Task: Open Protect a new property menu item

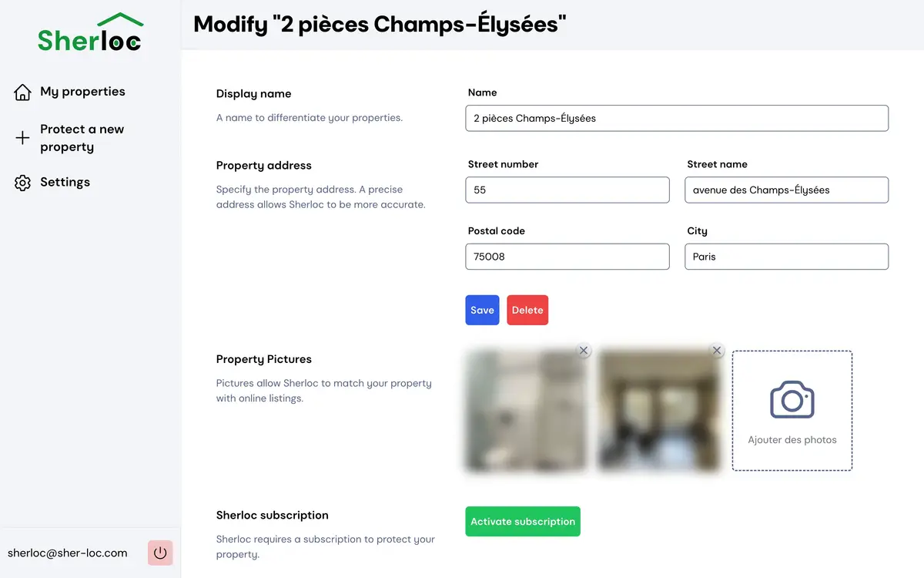Action: [82, 138]
